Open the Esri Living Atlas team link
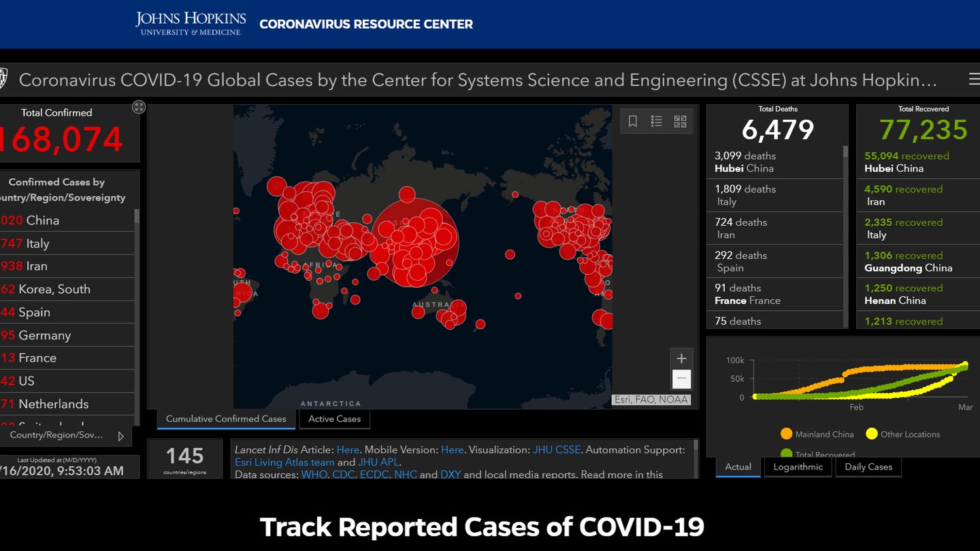 click(284, 462)
